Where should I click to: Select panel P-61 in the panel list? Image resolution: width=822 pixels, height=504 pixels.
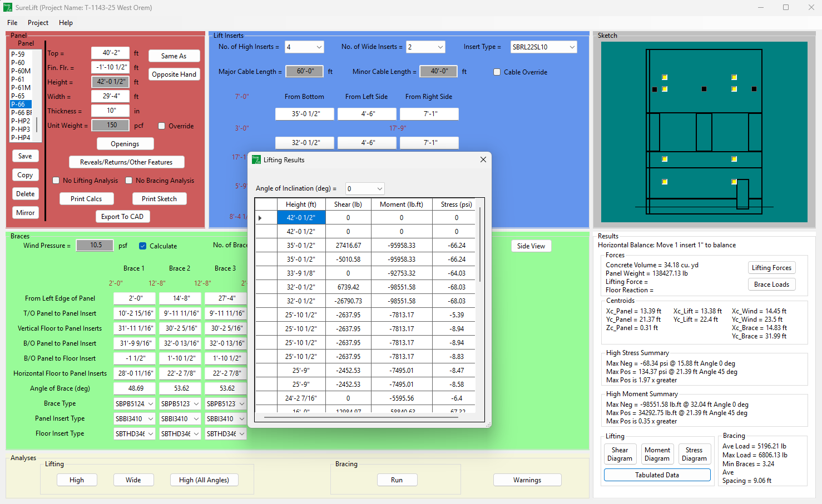coord(18,79)
